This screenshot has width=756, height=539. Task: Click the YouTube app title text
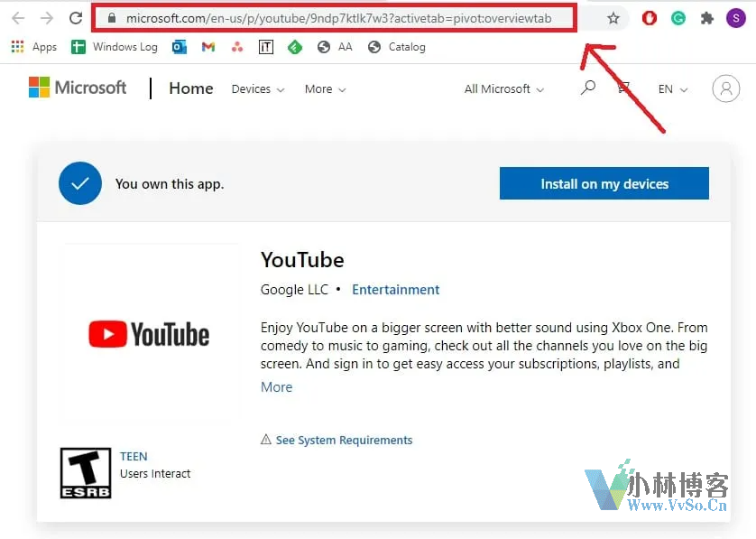(302, 260)
